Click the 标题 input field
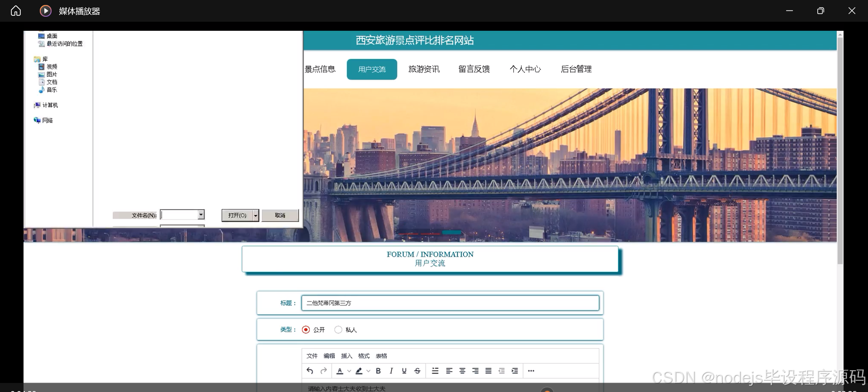 pyautogui.click(x=450, y=303)
